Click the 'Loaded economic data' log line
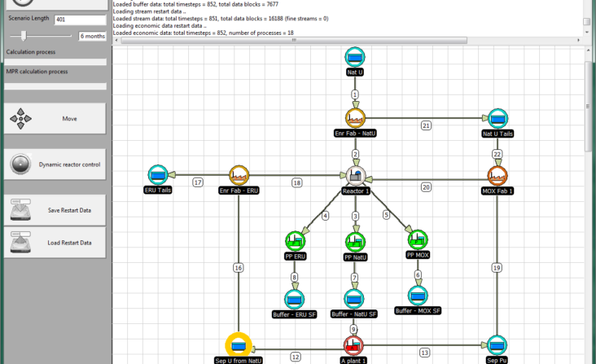 (x=203, y=33)
